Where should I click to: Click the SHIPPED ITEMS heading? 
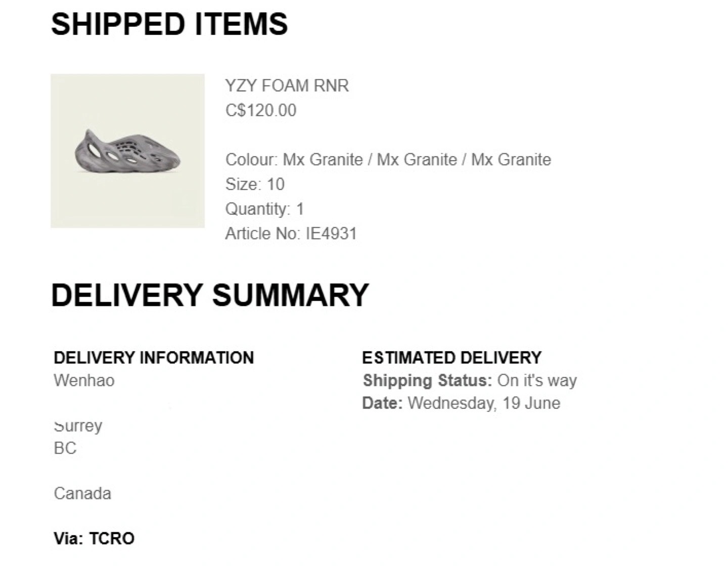point(169,24)
